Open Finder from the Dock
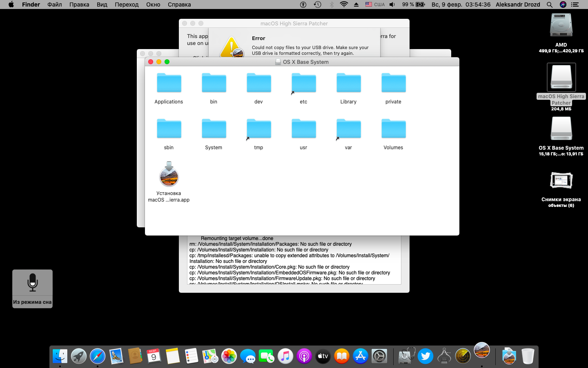Viewport: 588px width, 368px height. [60, 356]
